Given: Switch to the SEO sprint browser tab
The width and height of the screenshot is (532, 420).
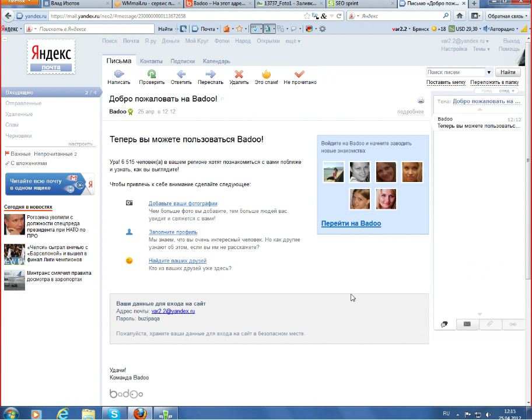Looking at the screenshot, I should pyautogui.click(x=360, y=3).
